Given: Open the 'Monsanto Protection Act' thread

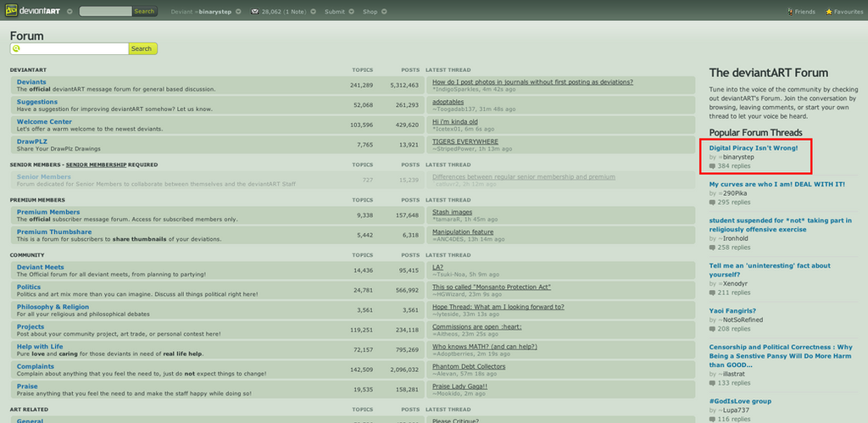Looking at the screenshot, I should pos(492,287).
